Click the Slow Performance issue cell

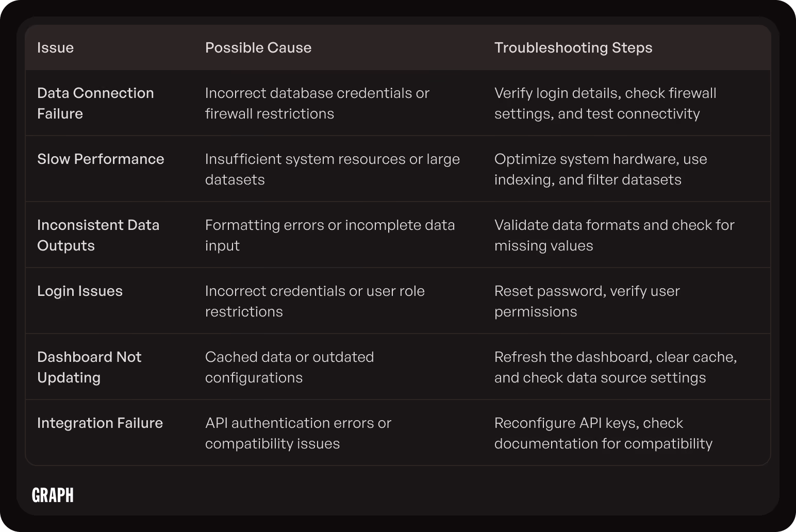pyautogui.click(x=101, y=159)
